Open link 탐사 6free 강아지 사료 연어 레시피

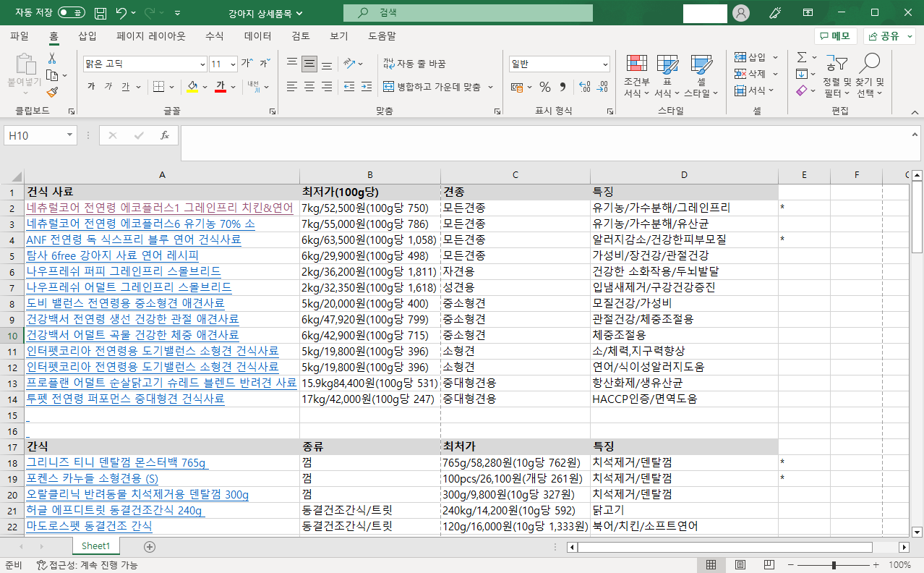112,255
